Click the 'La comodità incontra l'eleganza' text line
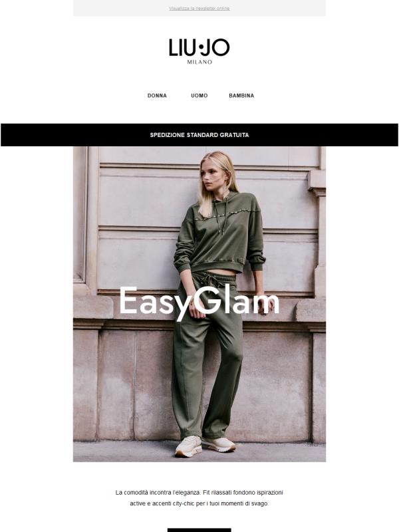The image size is (399, 532). (x=199, y=492)
